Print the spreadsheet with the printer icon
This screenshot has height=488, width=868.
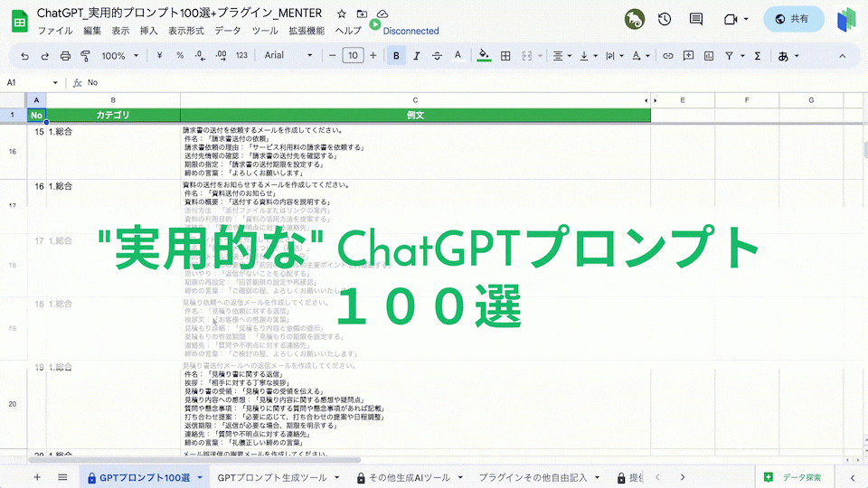[65, 56]
